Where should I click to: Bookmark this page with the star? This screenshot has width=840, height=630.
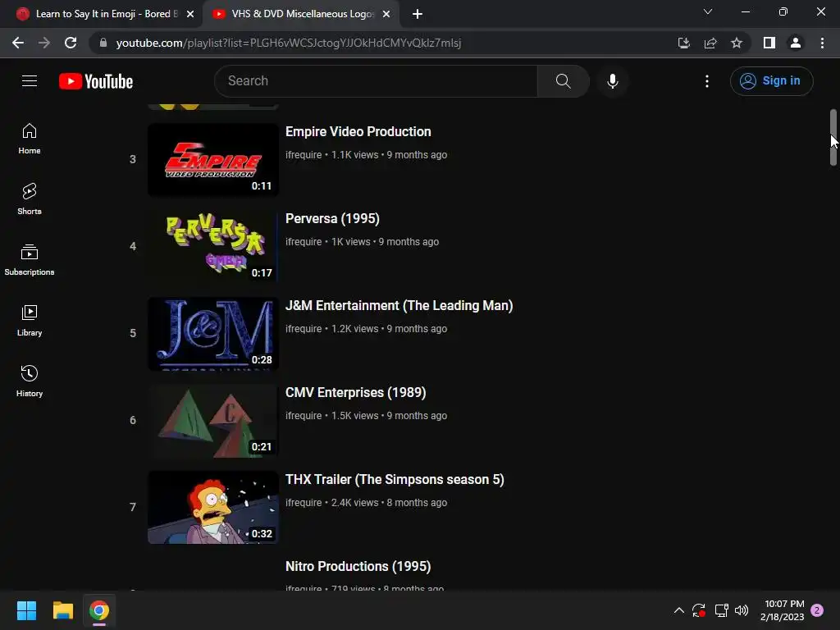737,43
